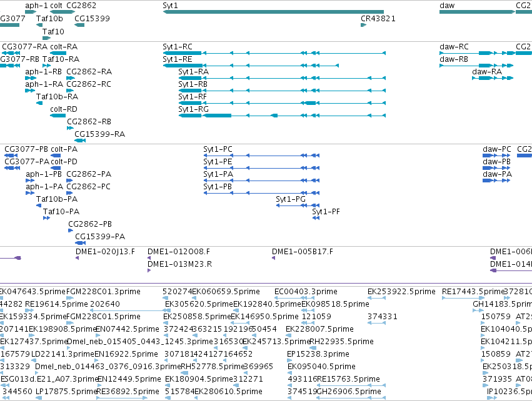Select the daw-RA transcript label
This screenshot has height=401, width=532.
point(487,72)
